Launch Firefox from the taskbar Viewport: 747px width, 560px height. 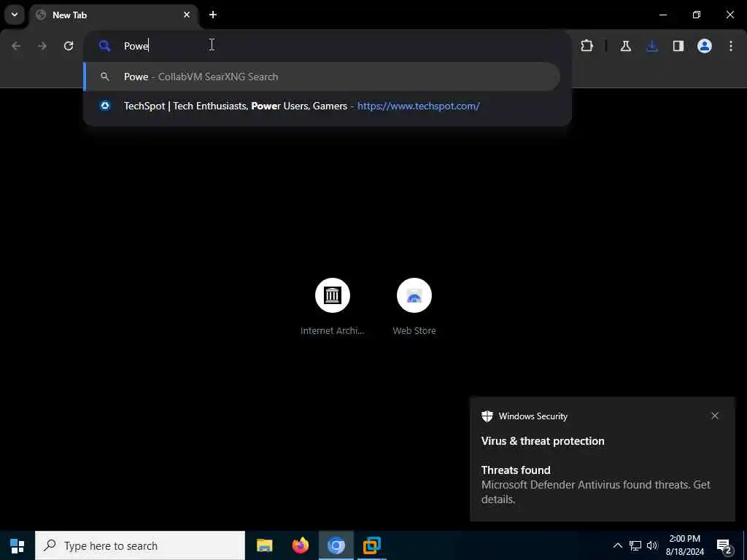(x=300, y=545)
